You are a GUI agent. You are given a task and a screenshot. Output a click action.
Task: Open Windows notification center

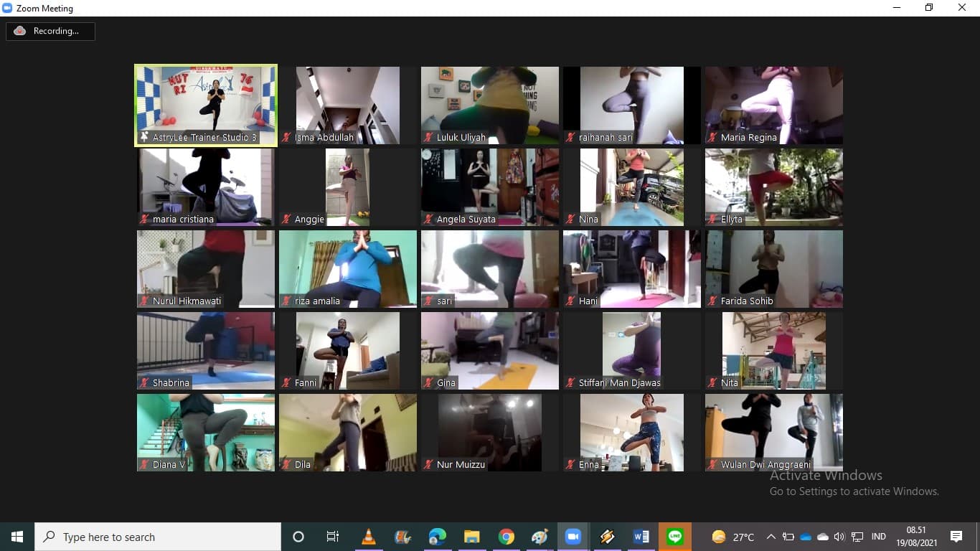[x=956, y=537]
